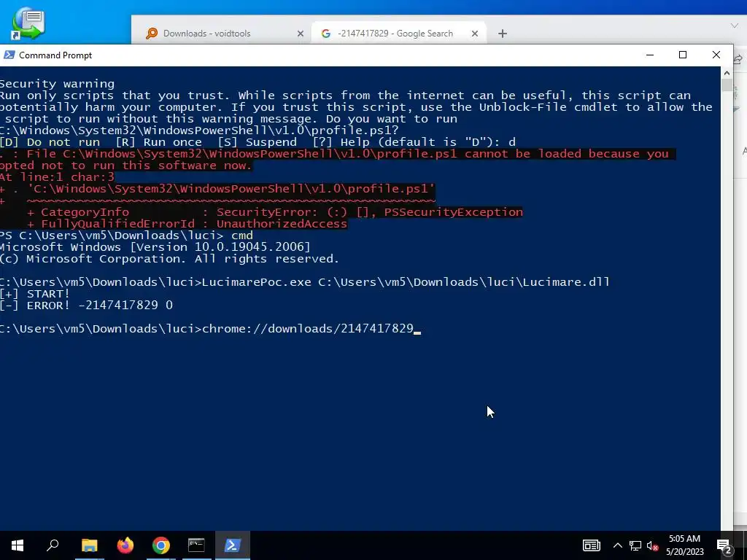Open the network status tray icon
This screenshot has height=560, width=747.
[x=635, y=545]
